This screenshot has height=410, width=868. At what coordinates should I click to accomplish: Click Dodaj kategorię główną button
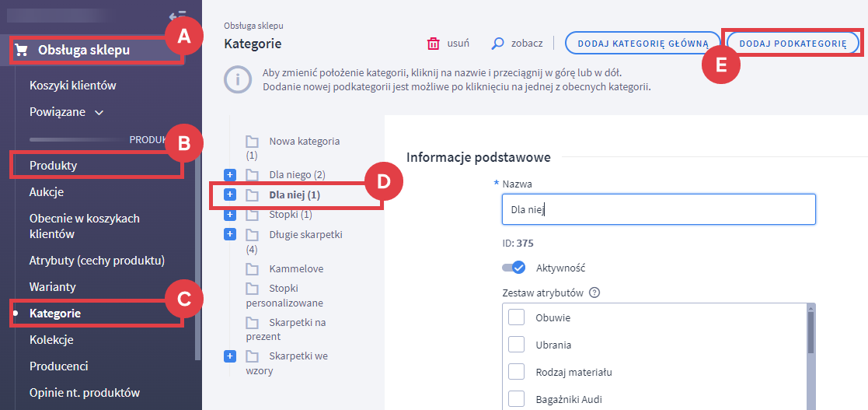tap(641, 44)
